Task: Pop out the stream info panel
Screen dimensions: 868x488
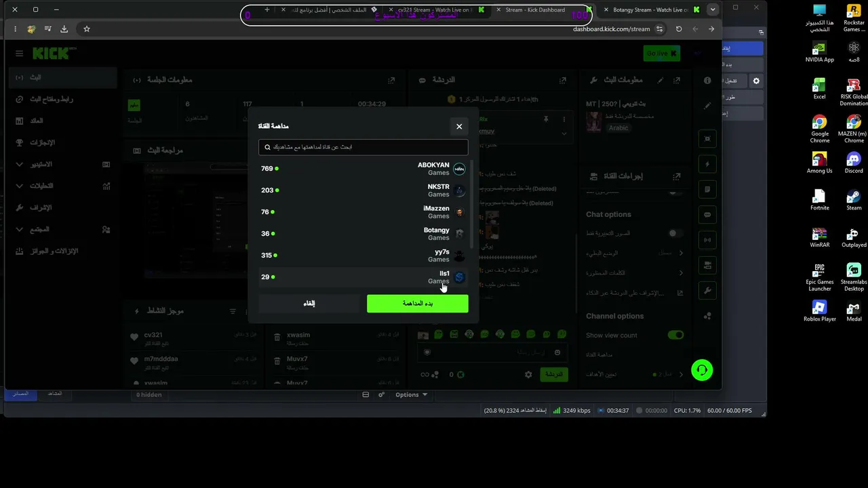Action: click(x=677, y=80)
